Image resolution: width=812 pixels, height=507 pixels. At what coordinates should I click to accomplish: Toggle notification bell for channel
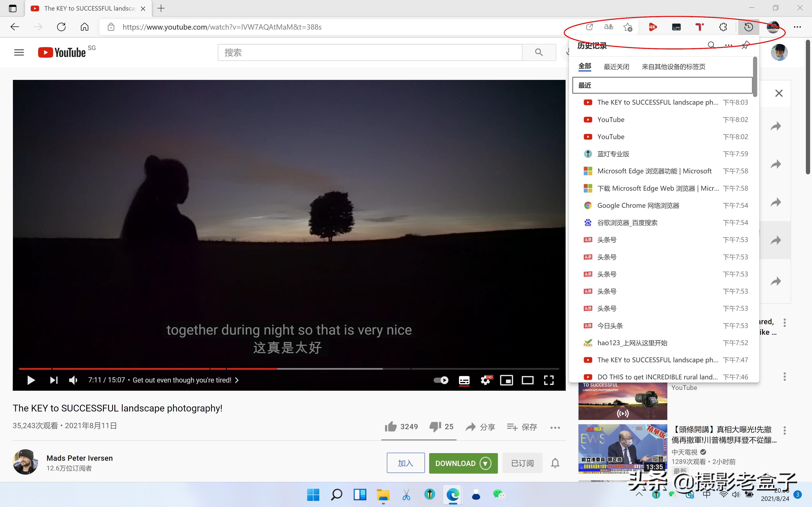[555, 463]
